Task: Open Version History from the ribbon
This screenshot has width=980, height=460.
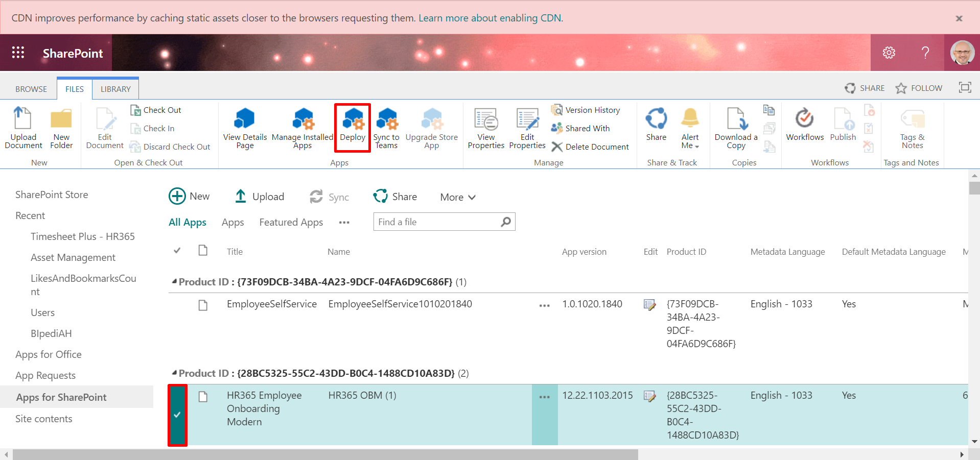Action: pos(586,110)
